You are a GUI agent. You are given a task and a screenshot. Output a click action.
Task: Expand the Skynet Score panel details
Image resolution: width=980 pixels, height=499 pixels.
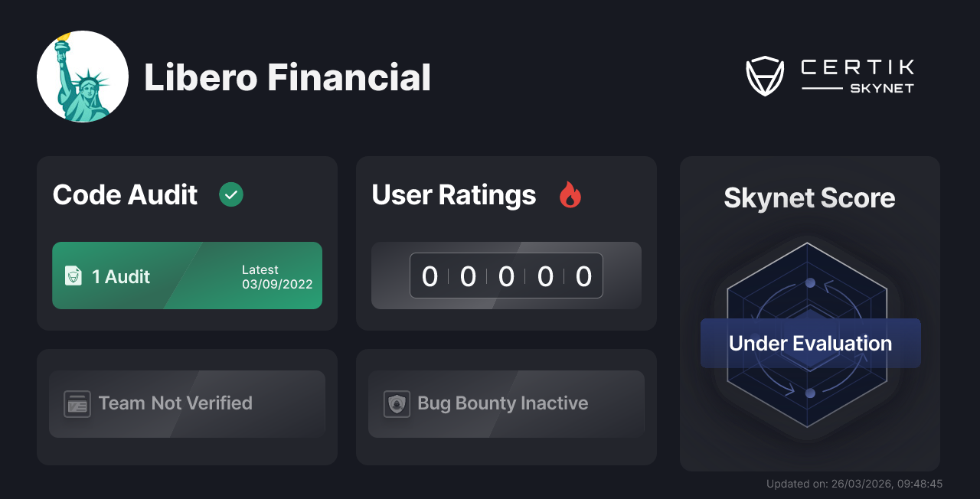809,314
